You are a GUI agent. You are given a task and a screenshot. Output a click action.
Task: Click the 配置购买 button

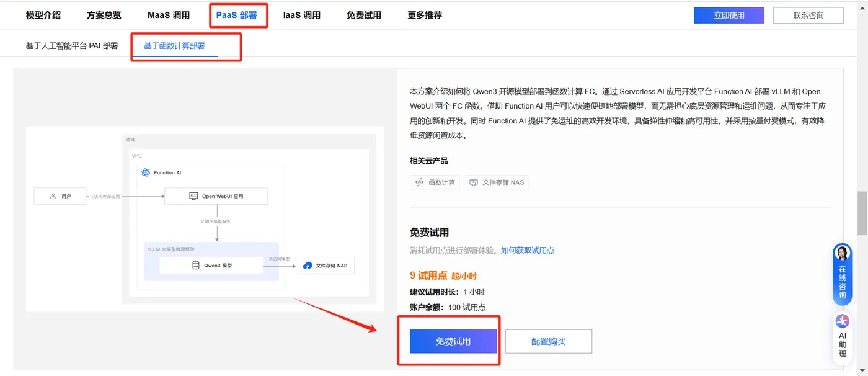point(549,341)
